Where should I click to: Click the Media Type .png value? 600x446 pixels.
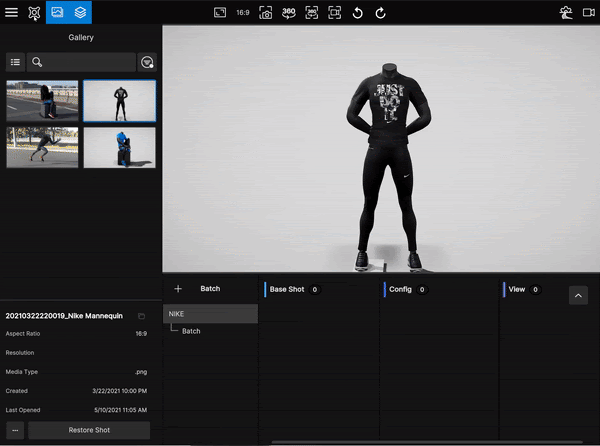click(141, 372)
